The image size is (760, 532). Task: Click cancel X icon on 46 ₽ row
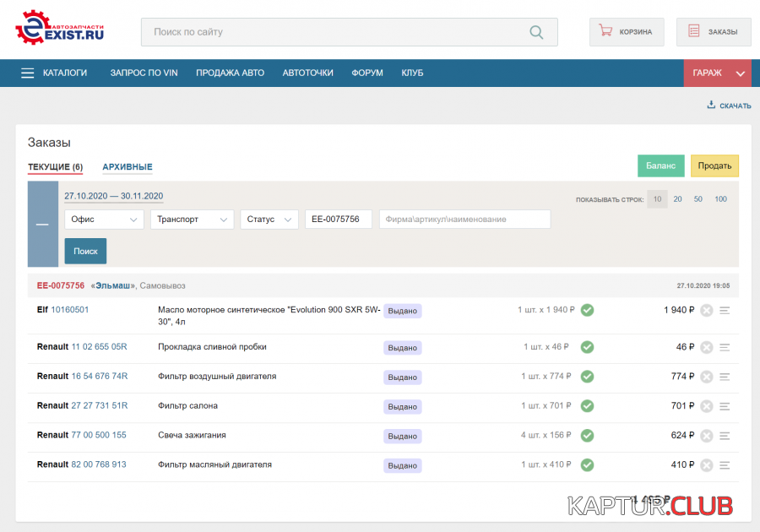[x=707, y=347]
